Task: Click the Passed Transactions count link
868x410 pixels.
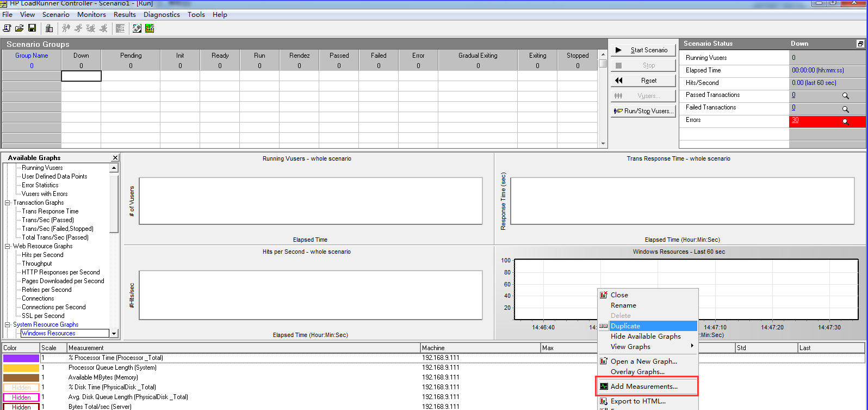Action: pos(793,95)
